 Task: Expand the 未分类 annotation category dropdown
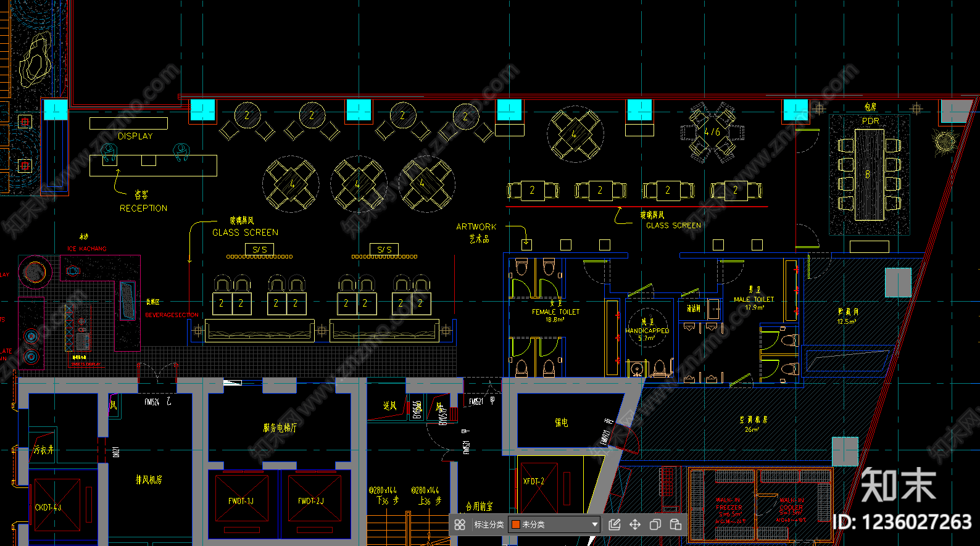point(554,524)
